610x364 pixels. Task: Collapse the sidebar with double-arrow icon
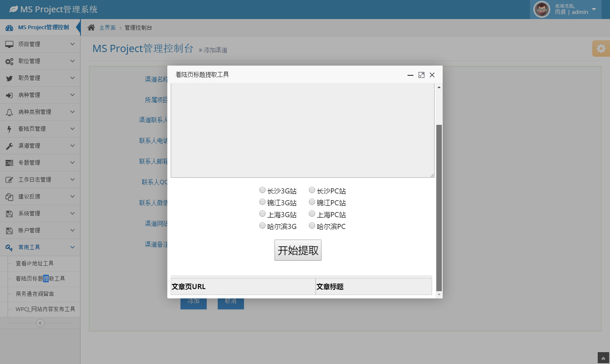pyautogui.click(x=40, y=323)
